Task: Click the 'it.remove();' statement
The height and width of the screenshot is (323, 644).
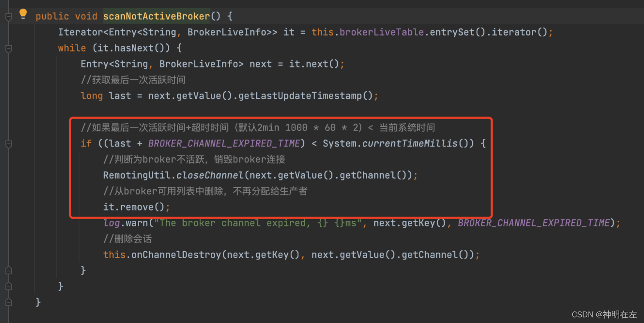Action: click(x=137, y=207)
